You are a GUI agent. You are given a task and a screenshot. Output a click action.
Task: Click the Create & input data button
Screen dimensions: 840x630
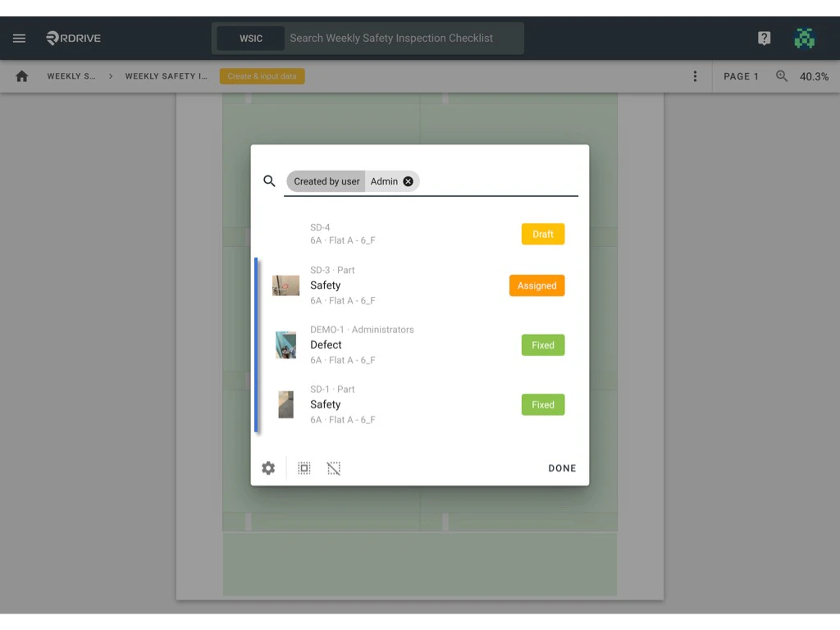[x=262, y=75]
